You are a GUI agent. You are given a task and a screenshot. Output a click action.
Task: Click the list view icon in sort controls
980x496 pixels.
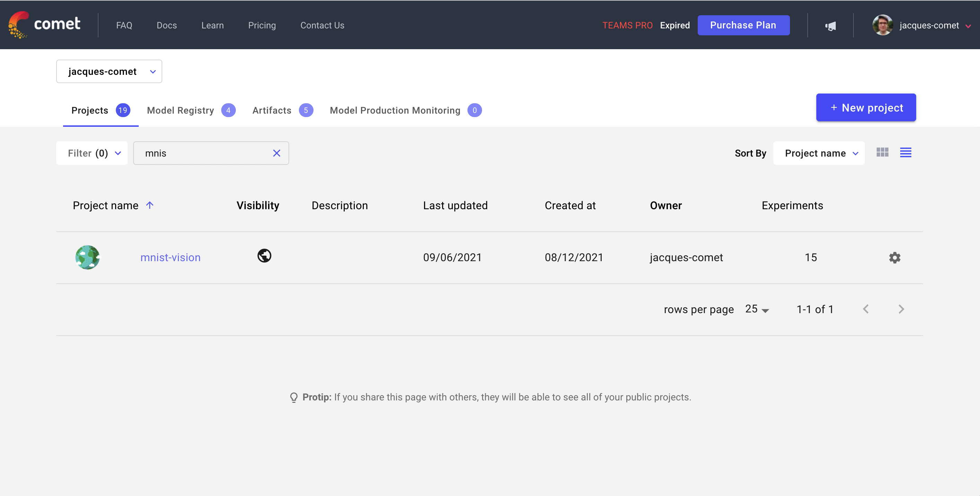pyautogui.click(x=906, y=152)
